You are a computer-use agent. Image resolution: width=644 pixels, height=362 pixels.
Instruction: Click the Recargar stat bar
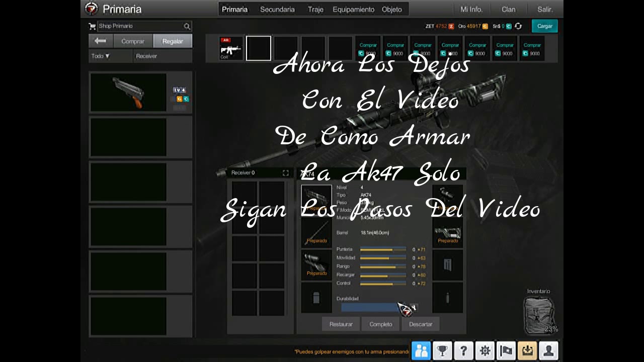pos(383,275)
